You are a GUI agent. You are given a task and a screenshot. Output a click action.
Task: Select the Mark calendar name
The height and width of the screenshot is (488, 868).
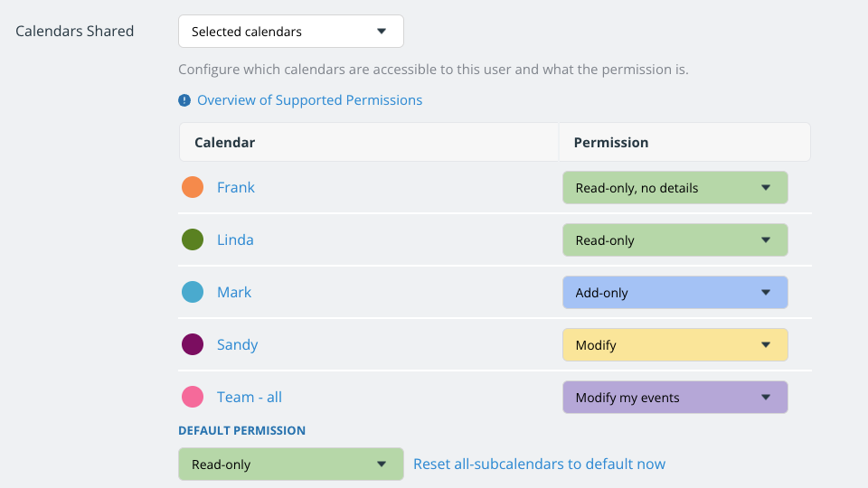coord(234,292)
